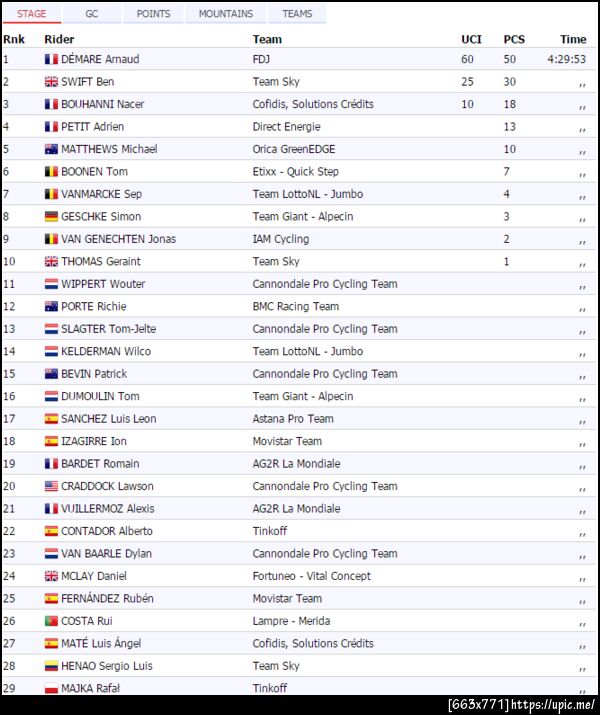600x715 pixels.
Task: Click the Spanish flag beside CONTADOR Alberto
Action: click(x=51, y=531)
